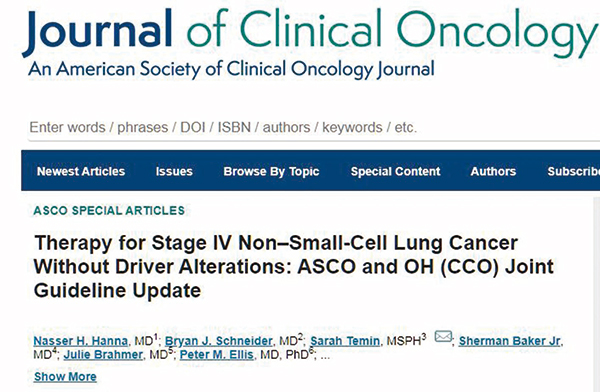Open the Issues menu item
This screenshot has height=392, width=600.
point(174,171)
